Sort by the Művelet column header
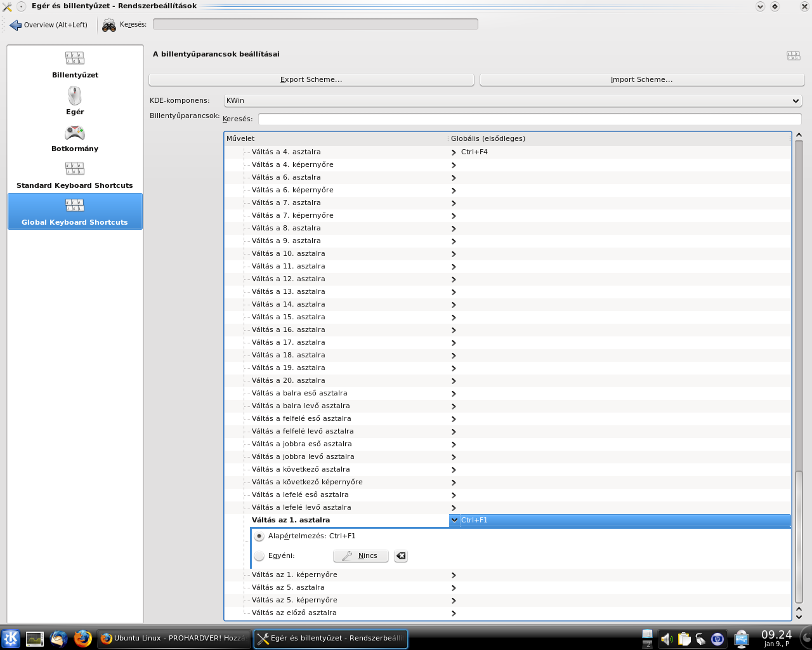 [x=336, y=138]
